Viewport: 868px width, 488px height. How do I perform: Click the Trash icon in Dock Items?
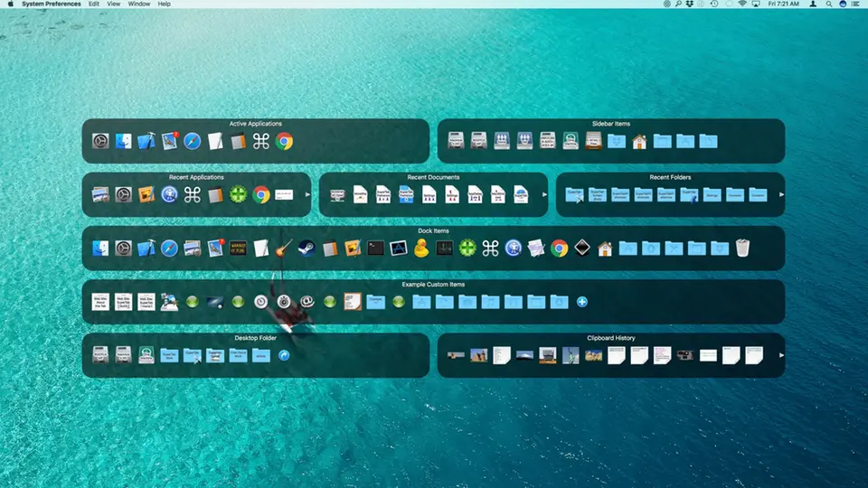point(742,248)
